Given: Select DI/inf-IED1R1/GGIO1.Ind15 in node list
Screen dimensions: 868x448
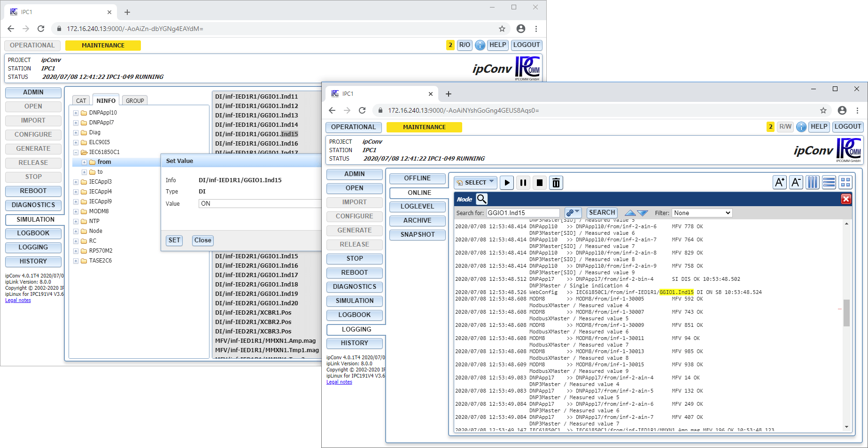Looking at the screenshot, I should [x=256, y=134].
